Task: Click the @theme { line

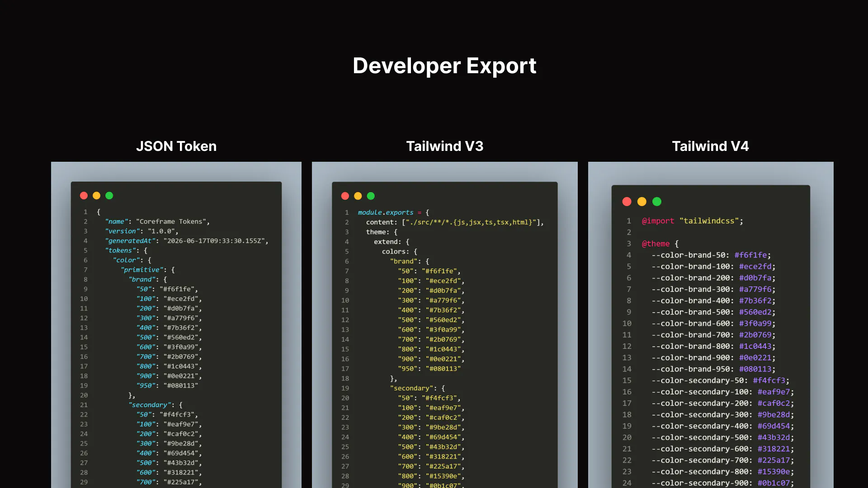Action: [660, 244]
